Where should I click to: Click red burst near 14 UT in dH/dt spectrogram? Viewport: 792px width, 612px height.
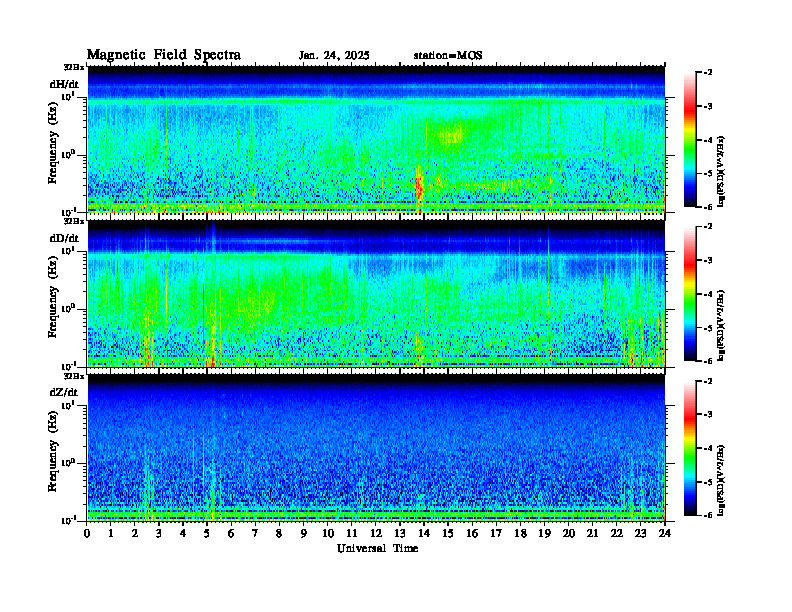[419, 187]
